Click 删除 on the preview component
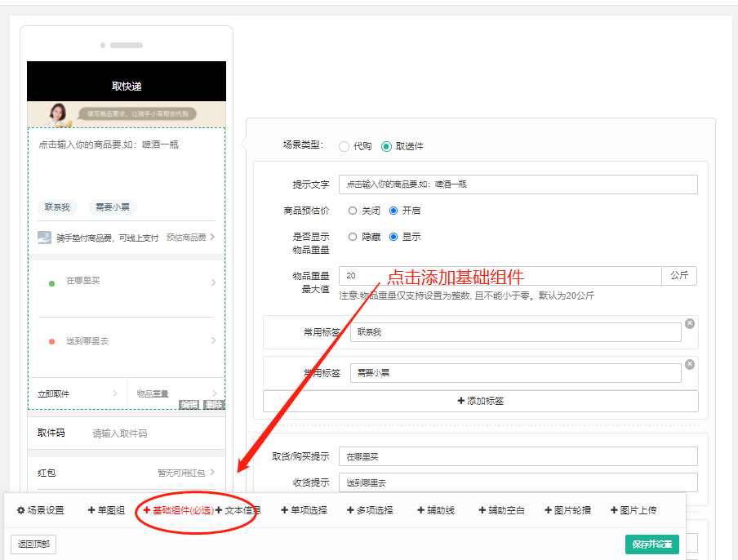The width and height of the screenshot is (738, 560). click(x=214, y=405)
